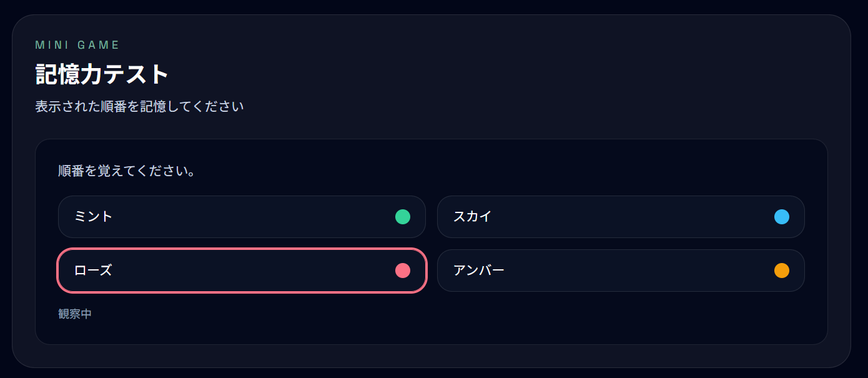Click the blue dot in スカイ
The width and height of the screenshot is (868, 378).
[x=782, y=217]
